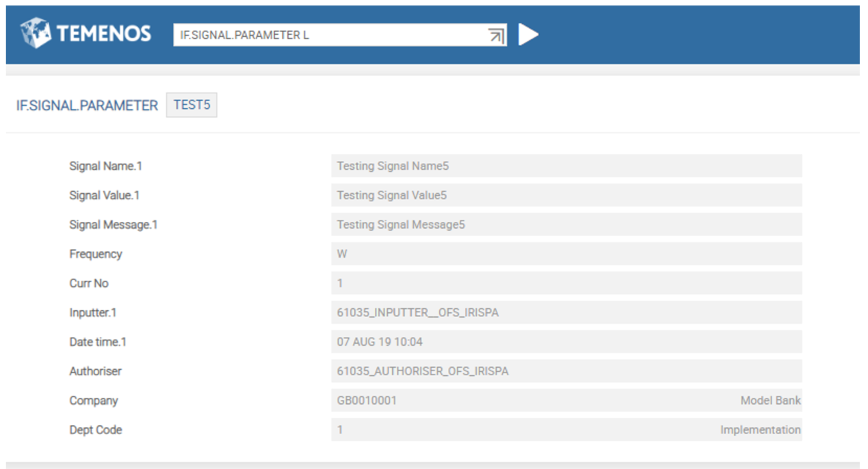868x469 pixels.
Task: Click the Dept Code field label
Action: tap(96, 430)
